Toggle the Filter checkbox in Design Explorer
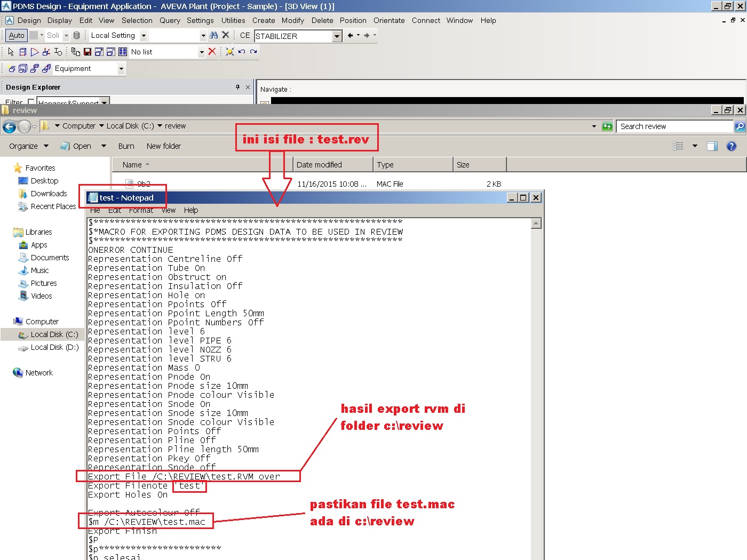747x560 pixels. (x=31, y=101)
